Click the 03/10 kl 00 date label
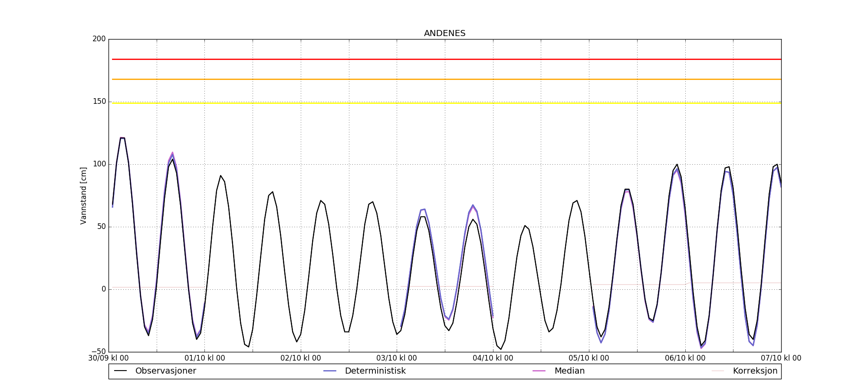 397,358
